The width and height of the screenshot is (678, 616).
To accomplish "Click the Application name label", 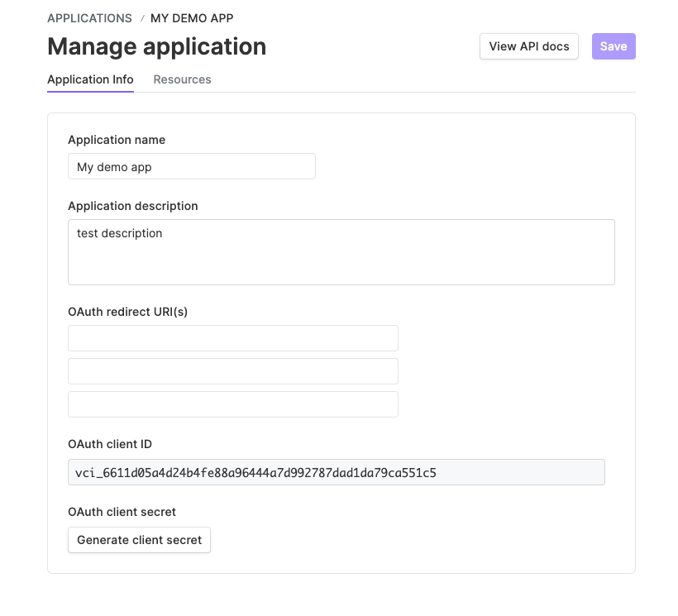I will (x=117, y=140).
